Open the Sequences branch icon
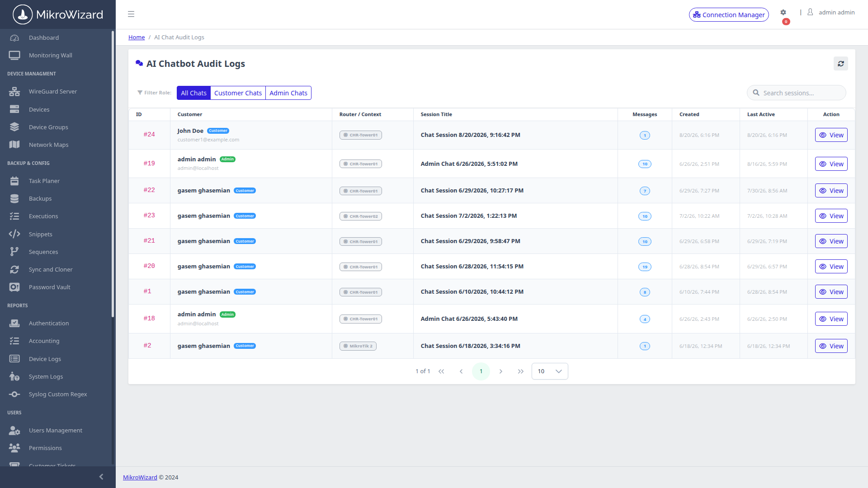 14,252
